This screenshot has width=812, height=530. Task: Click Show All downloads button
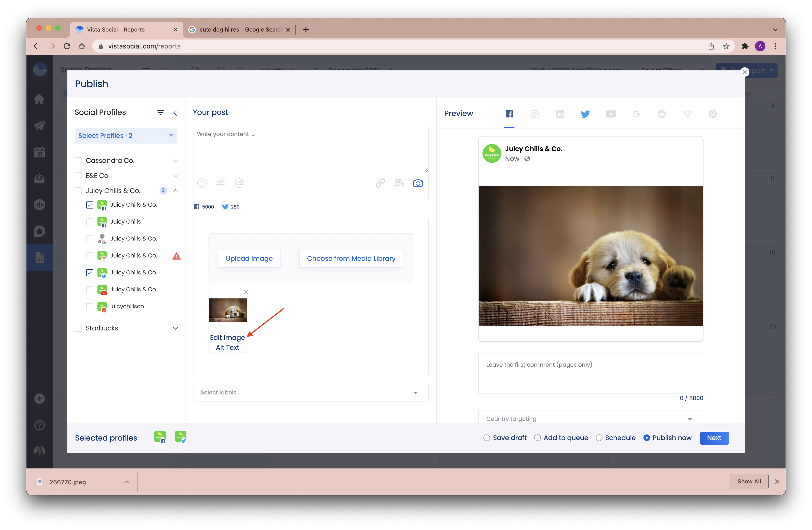click(x=749, y=482)
